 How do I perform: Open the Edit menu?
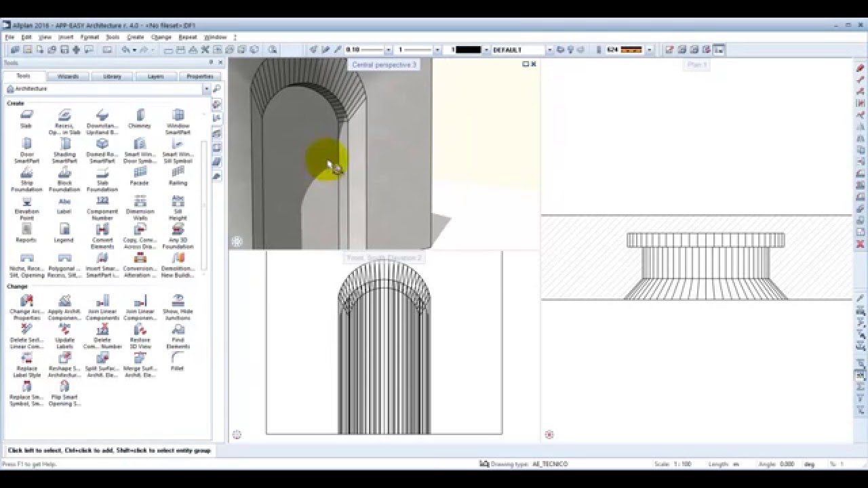pos(26,37)
